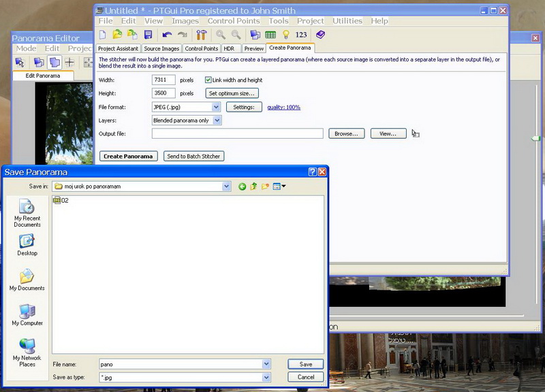Select the file named 02
Image resolution: width=545 pixels, height=392 pixels.
click(61, 200)
